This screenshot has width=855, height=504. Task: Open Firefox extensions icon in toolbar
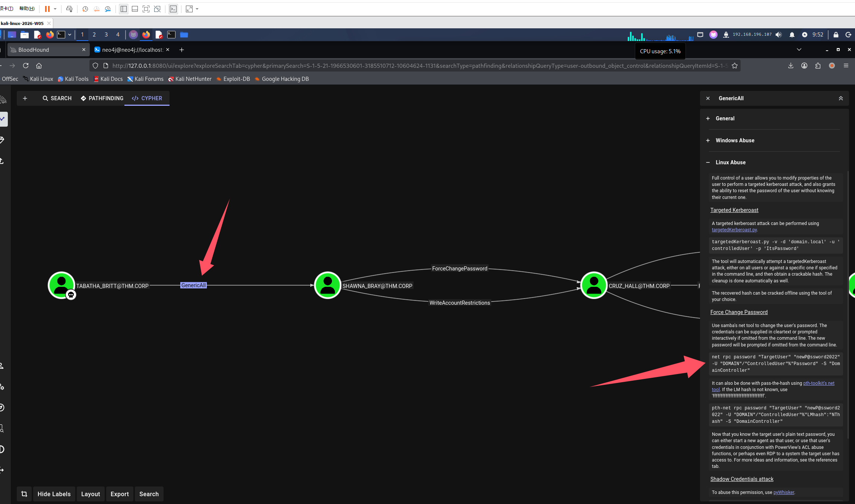(818, 66)
